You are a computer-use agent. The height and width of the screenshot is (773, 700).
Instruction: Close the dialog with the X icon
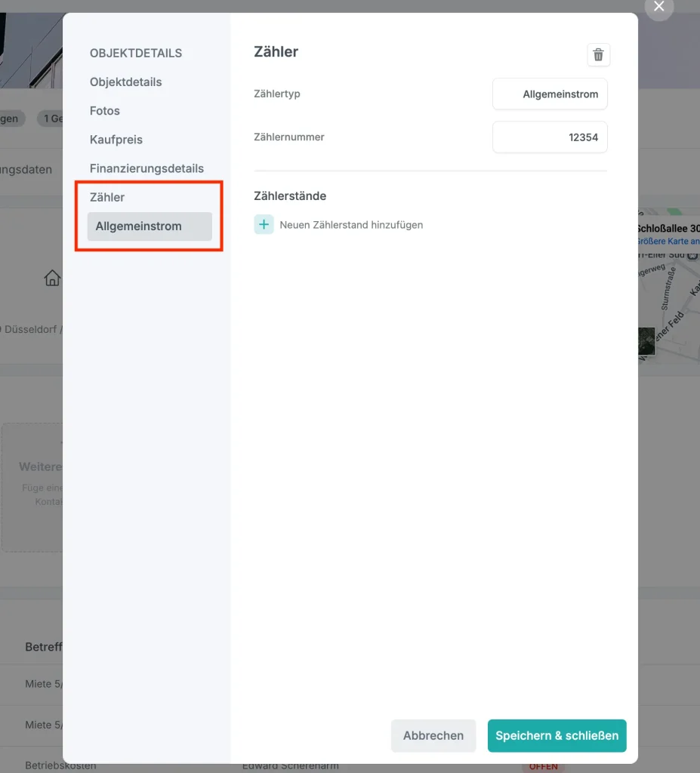click(659, 6)
